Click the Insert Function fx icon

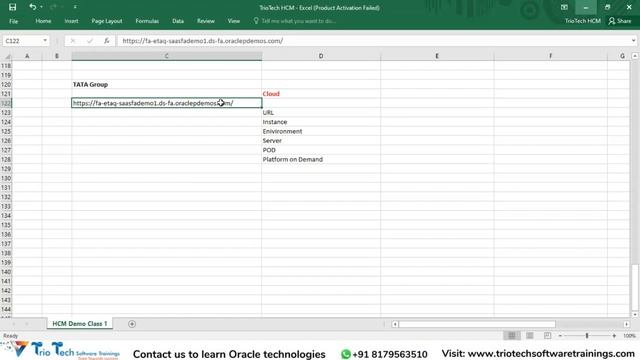[107, 41]
